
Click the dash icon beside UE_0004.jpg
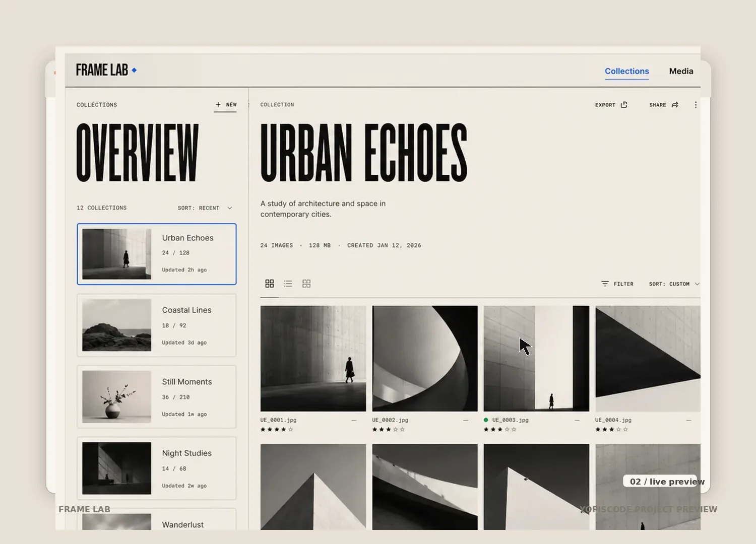pyautogui.click(x=689, y=420)
